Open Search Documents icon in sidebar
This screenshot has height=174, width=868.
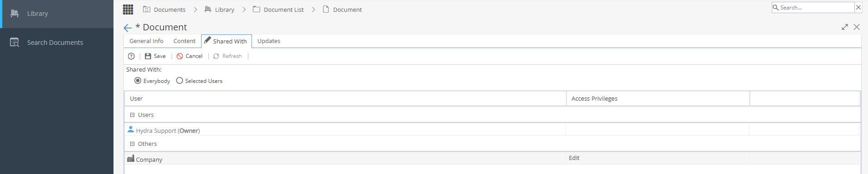(15, 42)
